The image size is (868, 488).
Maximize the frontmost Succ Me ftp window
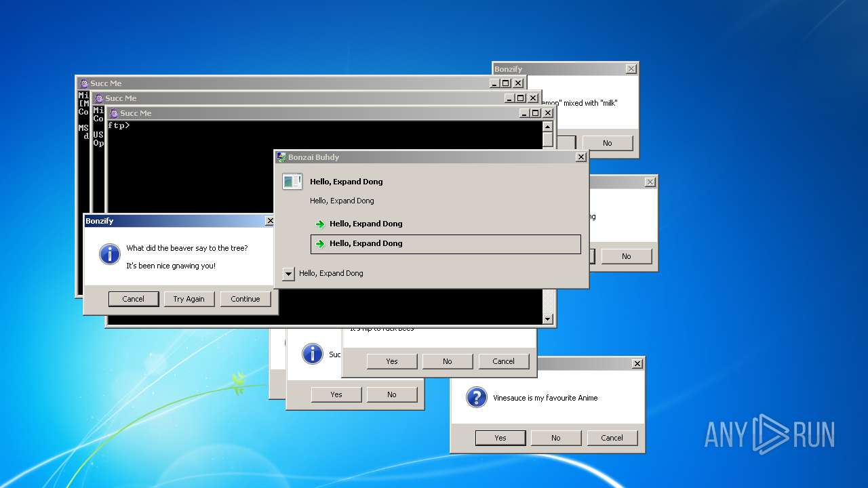(536, 113)
